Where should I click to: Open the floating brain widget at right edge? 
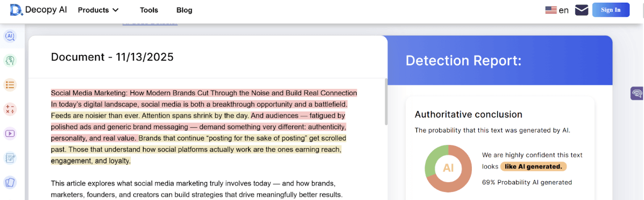coord(637,93)
